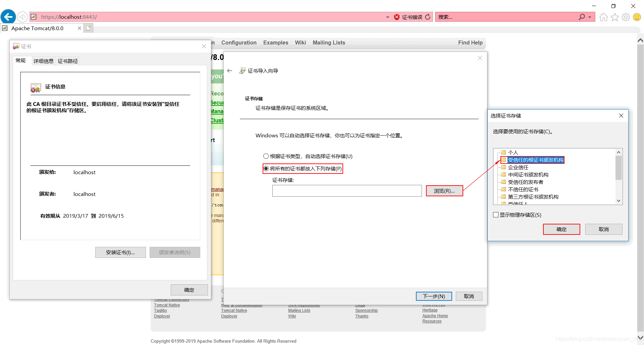Click Find Help in the Tomcat nav bar
The image size is (644, 345).
(x=470, y=43)
